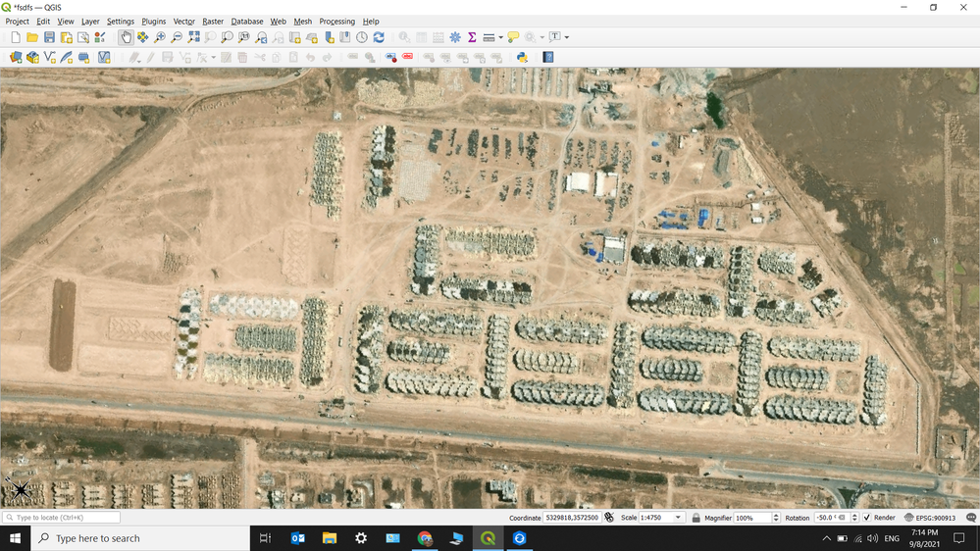980x551 pixels.
Task: Open a project using the folder icon
Action: [32, 37]
